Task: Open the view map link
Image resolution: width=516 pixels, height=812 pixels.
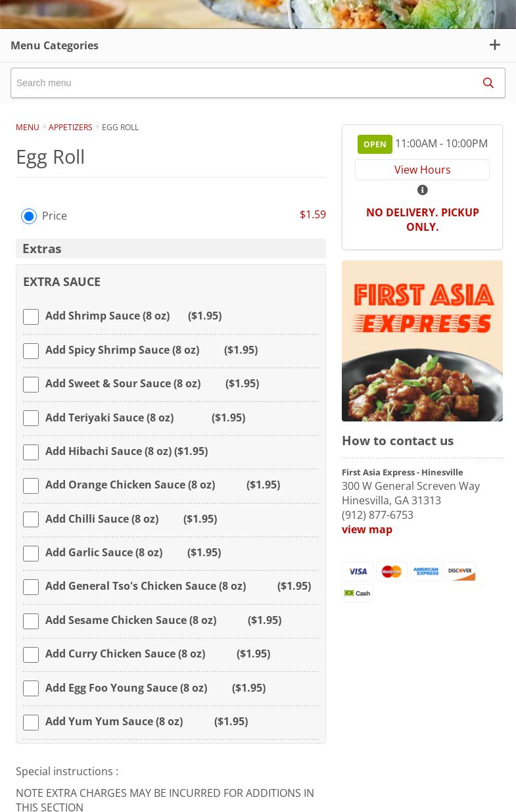Action: pos(367,529)
